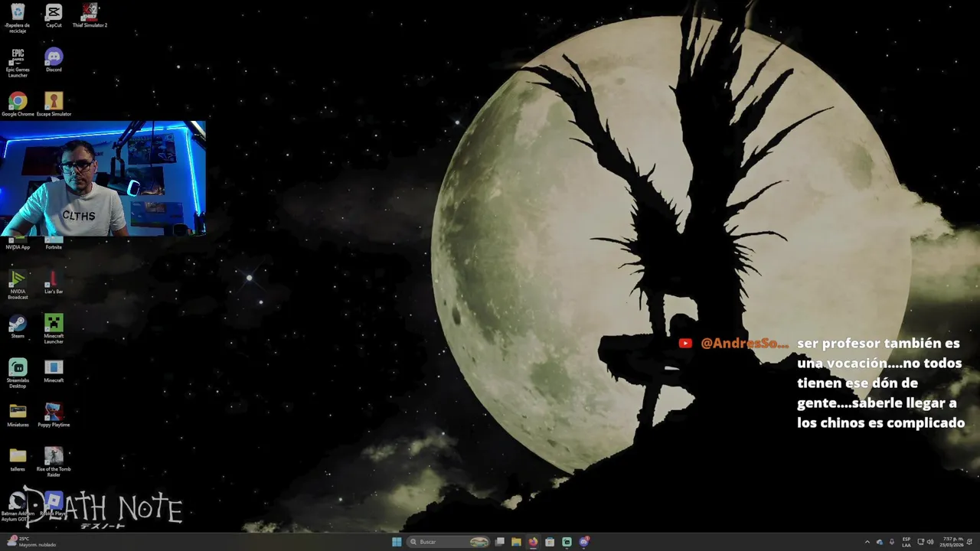Select the Discord desktop shortcut

click(x=54, y=60)
